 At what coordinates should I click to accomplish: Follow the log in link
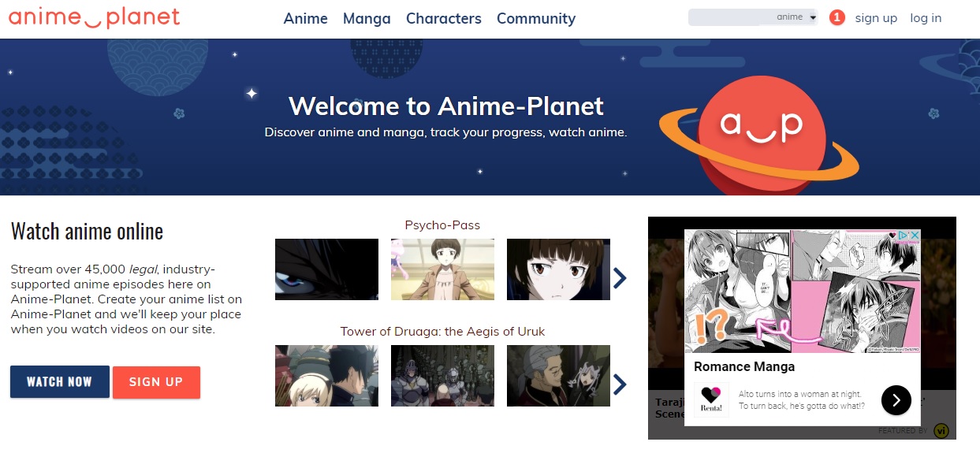click(x=926, y=18)
